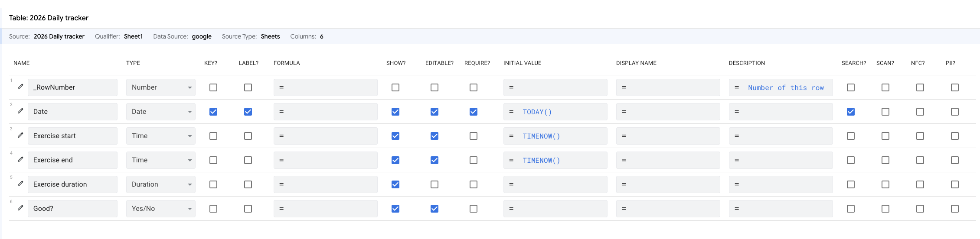The height and width of the screenshot is (239, 980).
Task: Open editor pencil for Exercise duration
Action: 20,184
